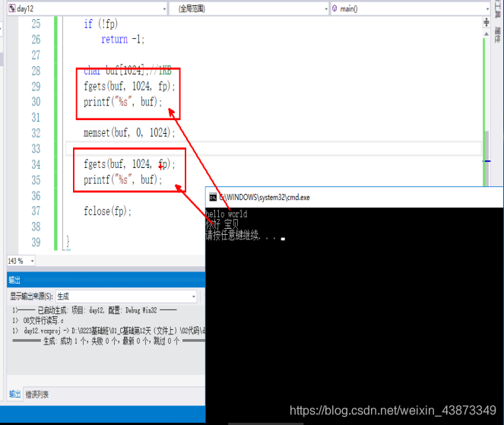Open the 属性 side panel tab
Image resolution: width=504 pixels, height=425 pixels.
[498, 35]
